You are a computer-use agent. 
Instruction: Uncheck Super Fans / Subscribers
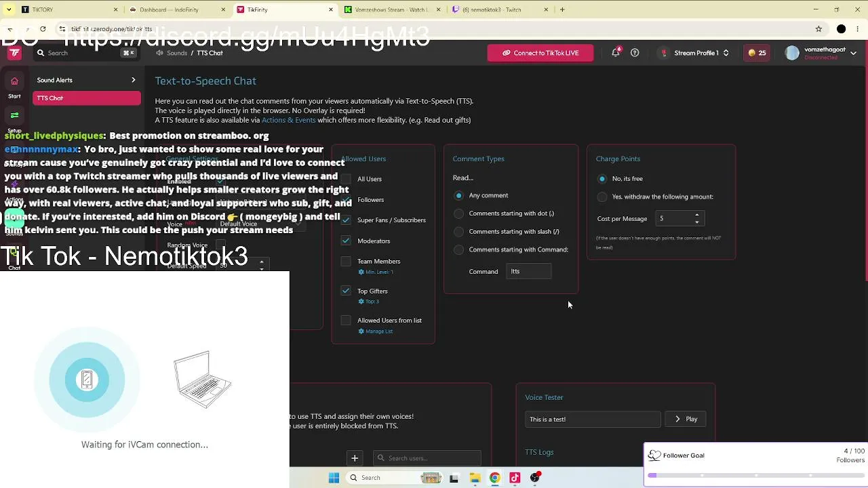346,220
